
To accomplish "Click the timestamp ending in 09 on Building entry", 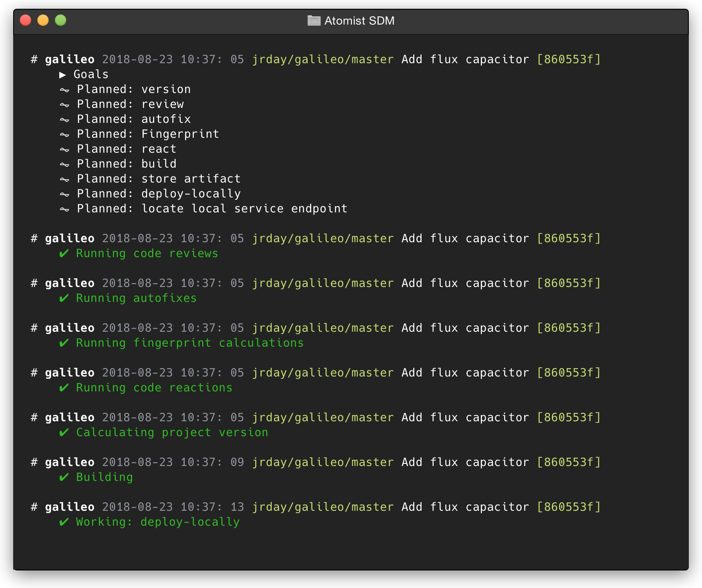I will point(173,462).
